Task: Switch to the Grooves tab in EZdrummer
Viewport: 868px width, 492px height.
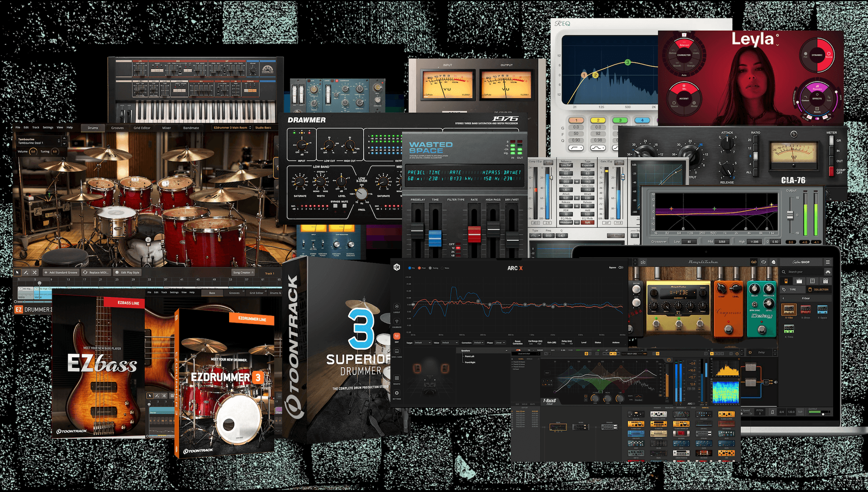Action: click(117, 128)
